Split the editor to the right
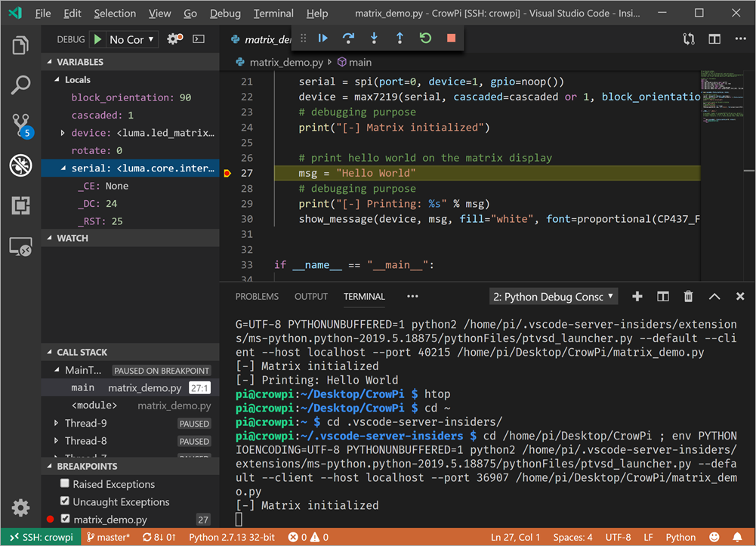This screenshot has height=546, width=756. pyautogui.click(x=714, y=39)
